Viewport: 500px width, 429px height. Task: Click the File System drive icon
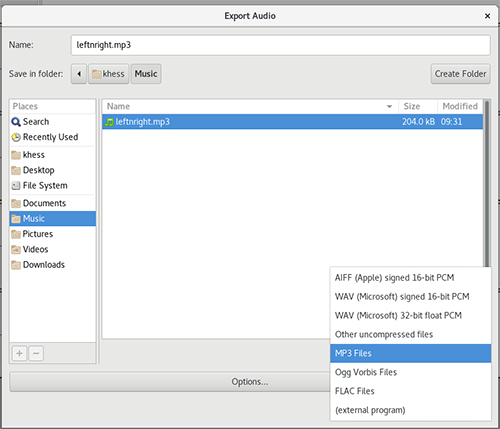pos(16,186)
